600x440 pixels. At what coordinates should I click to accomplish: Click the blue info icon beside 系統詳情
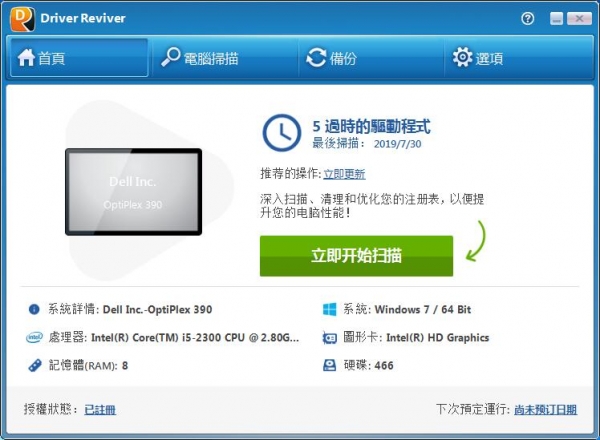(34, 309)
